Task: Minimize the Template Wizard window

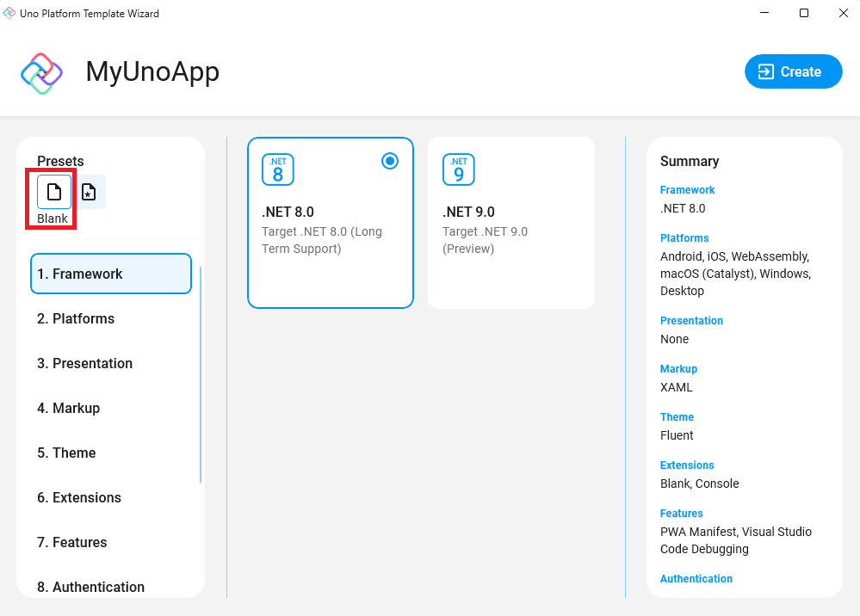Action: [764, 13]
